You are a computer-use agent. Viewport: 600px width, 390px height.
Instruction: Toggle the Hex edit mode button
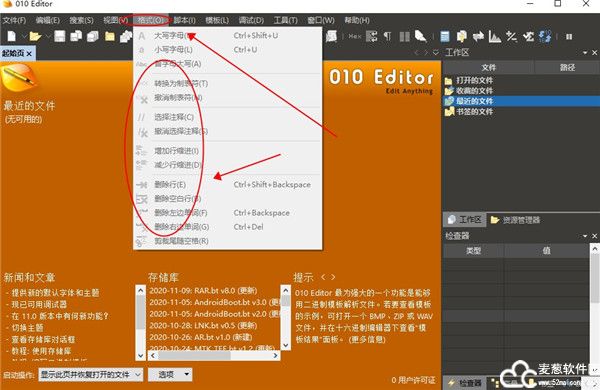tap(354, 36)
